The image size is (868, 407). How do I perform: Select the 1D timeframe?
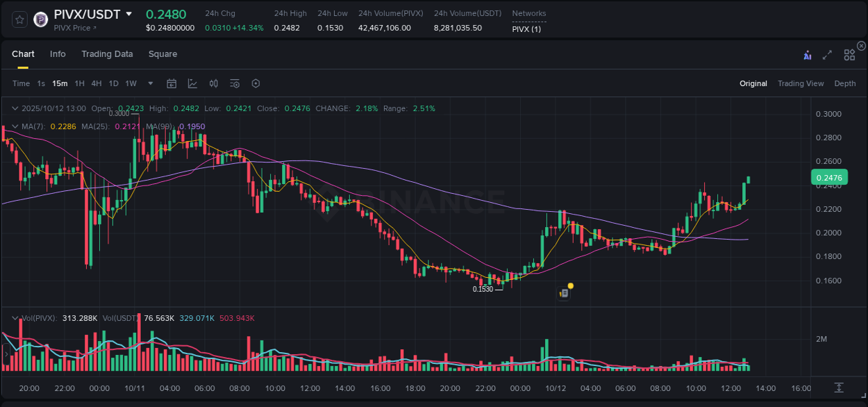click(113, 83)
